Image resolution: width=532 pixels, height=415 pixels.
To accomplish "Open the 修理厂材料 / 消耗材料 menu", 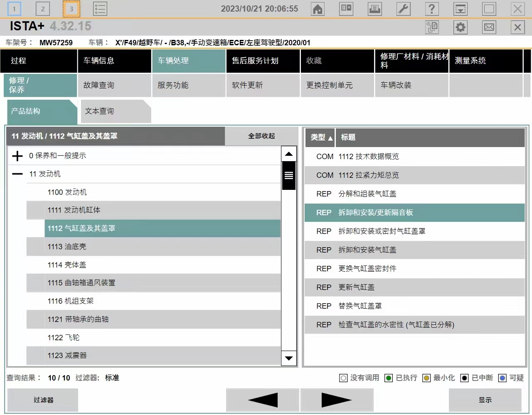I will coord(412,61).
